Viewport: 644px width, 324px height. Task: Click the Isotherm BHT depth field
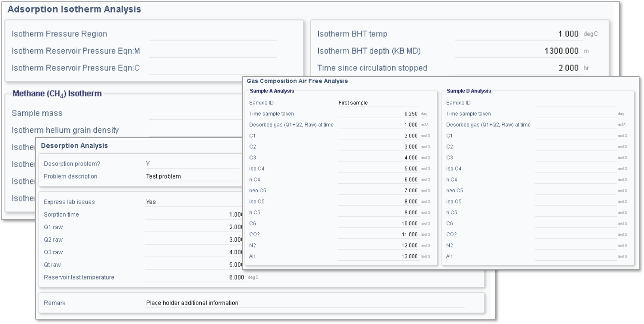[518, 51]
